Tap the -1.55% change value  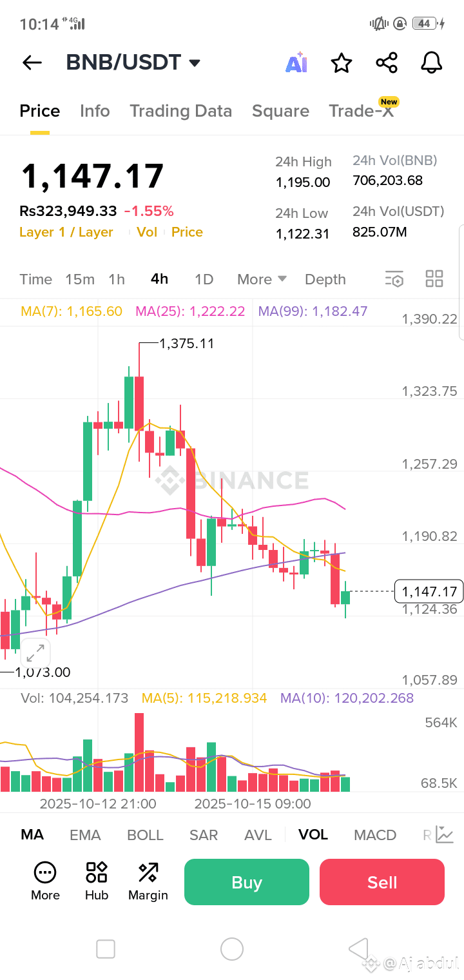click(x=149, y=211)
